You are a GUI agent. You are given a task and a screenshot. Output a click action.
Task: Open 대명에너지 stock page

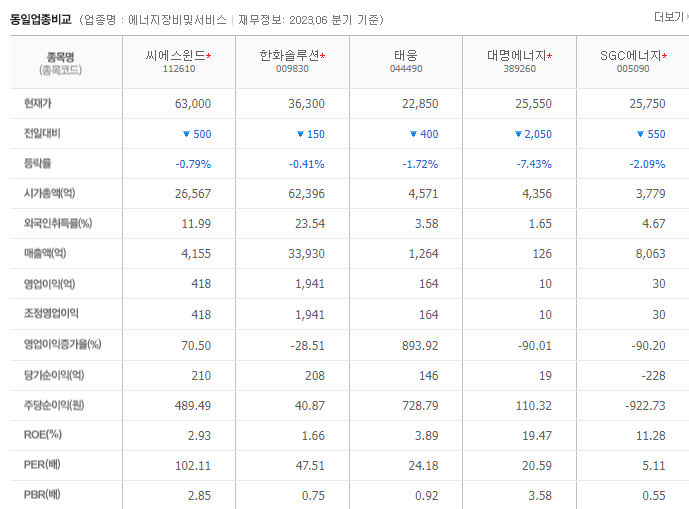coord(517,55)
